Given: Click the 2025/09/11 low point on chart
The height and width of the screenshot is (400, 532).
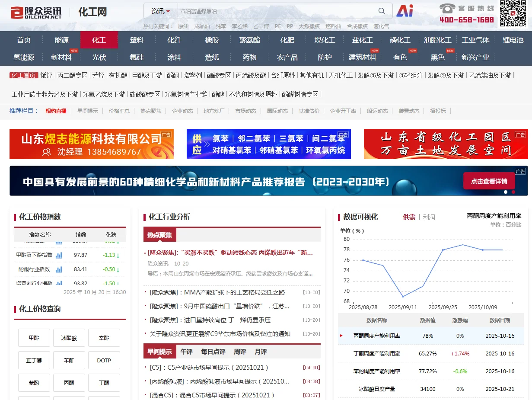Looking at the screenshot, I should [403, 296].
